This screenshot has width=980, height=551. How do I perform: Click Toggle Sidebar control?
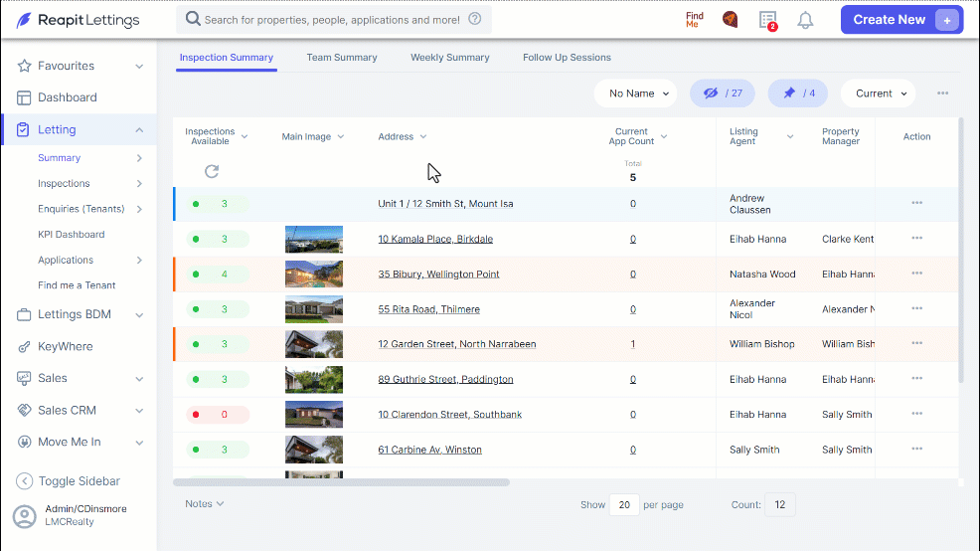click(x=68, y=481)
